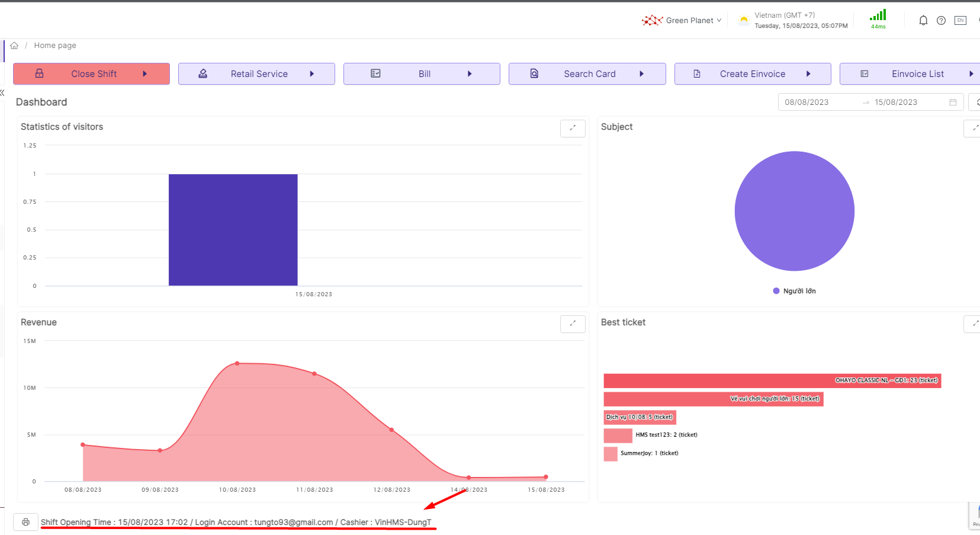Switch language via EN icon
The height and width of the screenshot is (535, 980).
pos(960,21)
